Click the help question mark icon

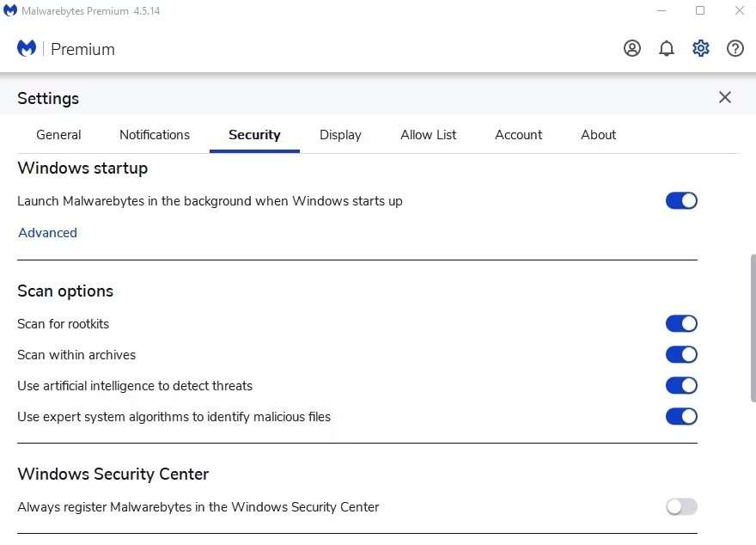click(735, 49)
